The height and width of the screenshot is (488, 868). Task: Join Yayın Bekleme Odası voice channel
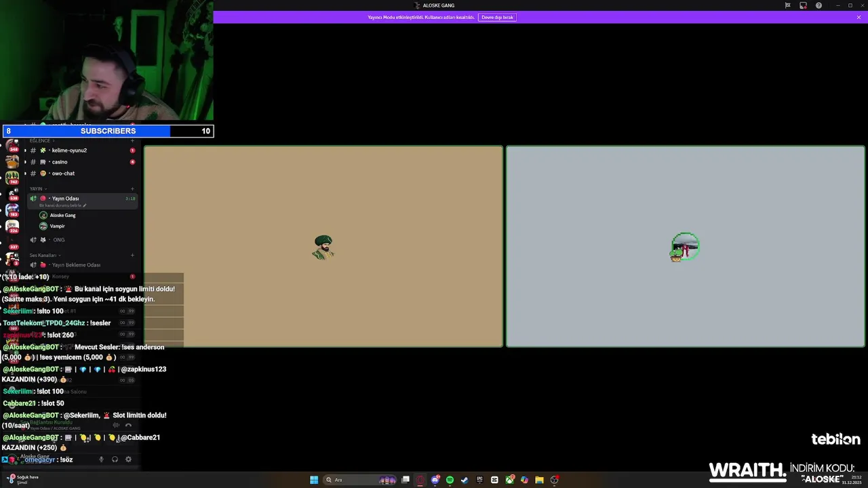[81, 265]
